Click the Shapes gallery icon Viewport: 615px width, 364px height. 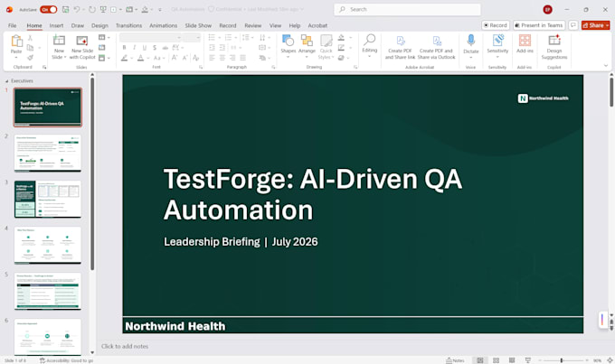point(288,41)
